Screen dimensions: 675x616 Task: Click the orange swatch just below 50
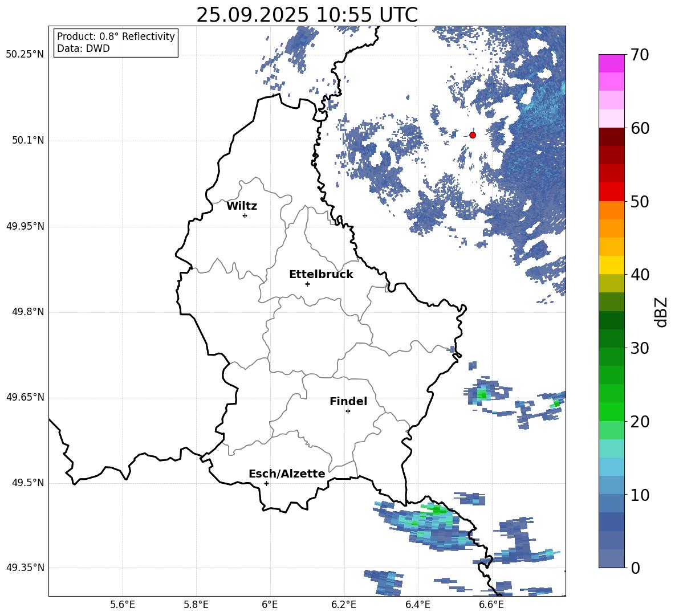612,210
